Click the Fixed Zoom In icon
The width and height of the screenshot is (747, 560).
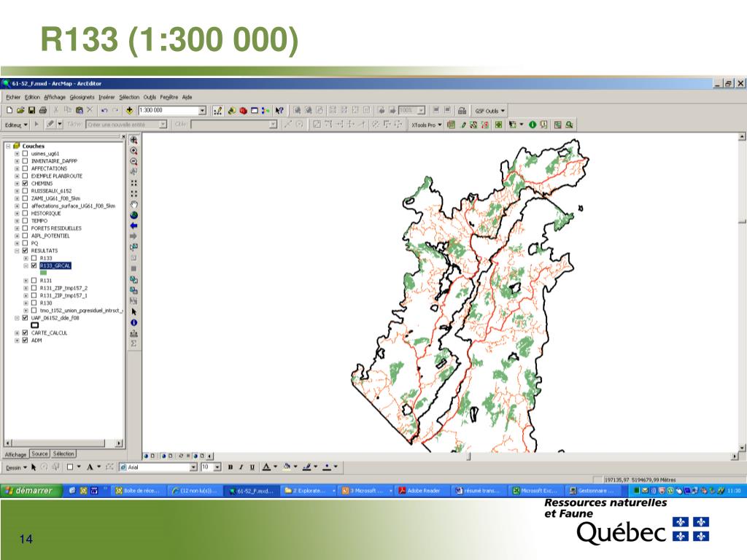134,183
